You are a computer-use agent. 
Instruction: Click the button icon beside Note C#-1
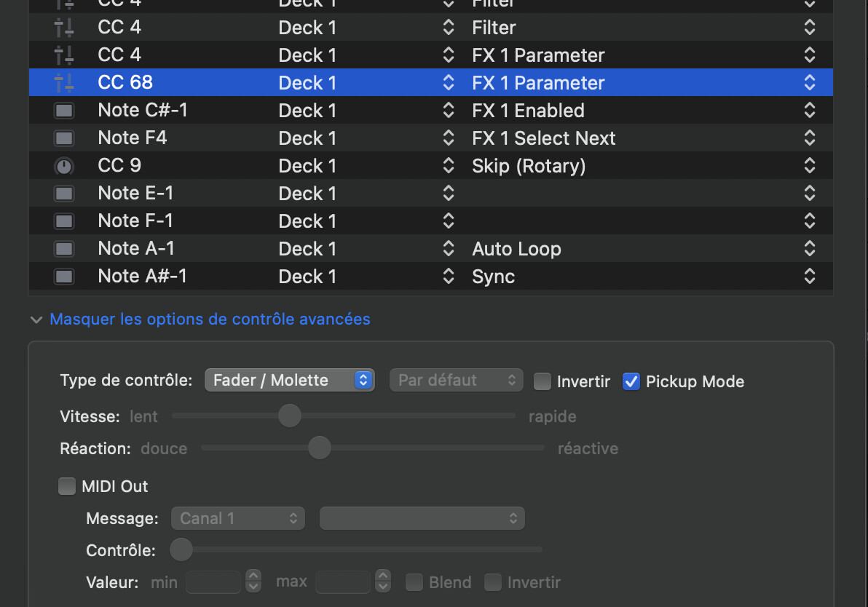pyautogui.click(x=64, y=110)
